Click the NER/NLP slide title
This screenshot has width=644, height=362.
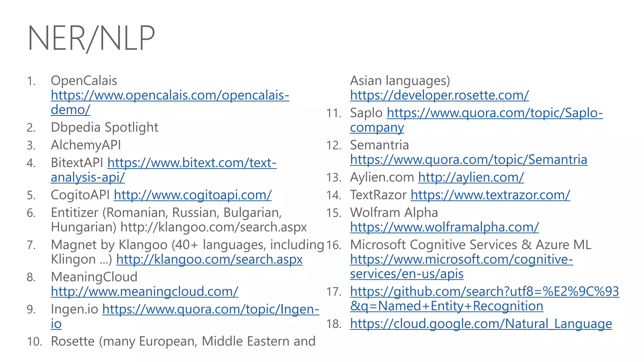(x=92, y=38)
